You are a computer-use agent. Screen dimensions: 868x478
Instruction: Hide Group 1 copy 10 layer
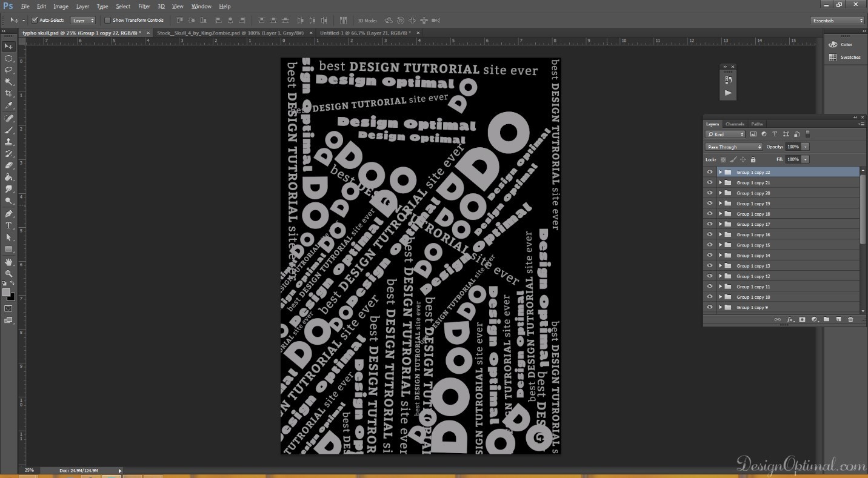pyautogui.click(x=710, y=297)
